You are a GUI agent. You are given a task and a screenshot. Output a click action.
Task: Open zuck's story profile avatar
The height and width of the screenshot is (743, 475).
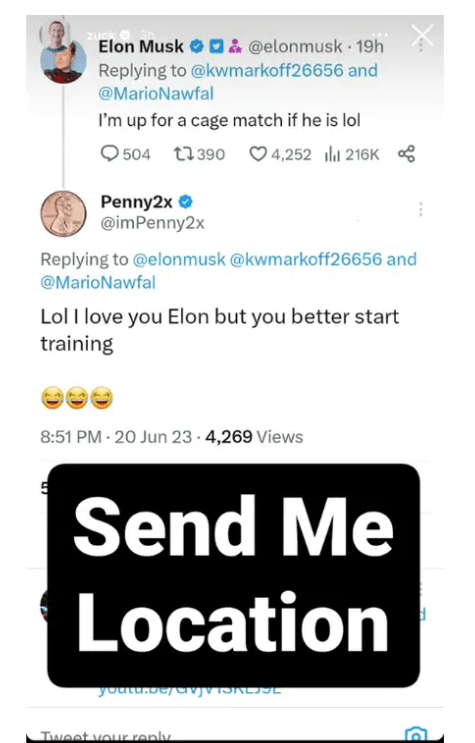click(x=55, y=32)
